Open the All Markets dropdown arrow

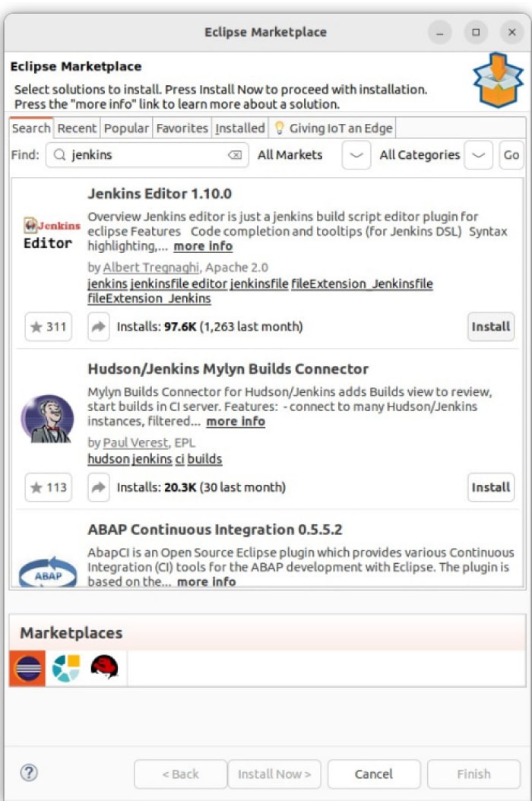pyautogui.click(x=356, y=155)
